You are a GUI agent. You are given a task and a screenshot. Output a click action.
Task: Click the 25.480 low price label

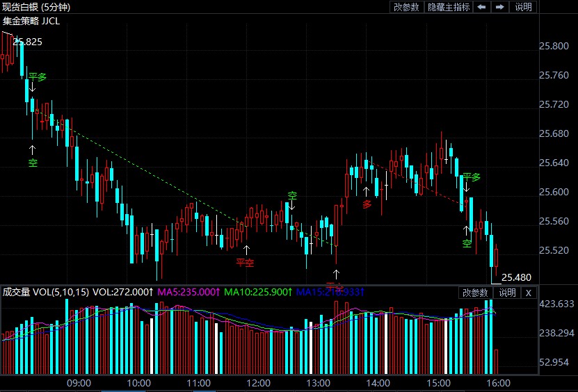coord(516,277)
